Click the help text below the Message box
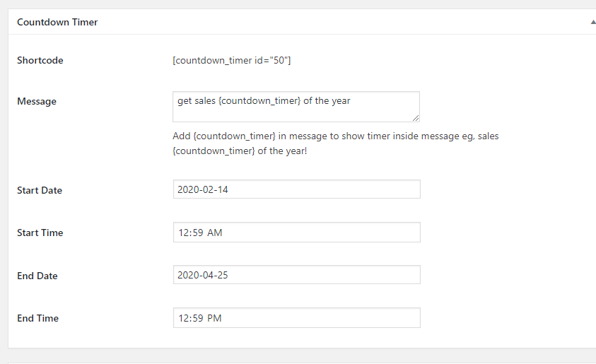Screen dimensions: 596x364 [x=335, y=142]
